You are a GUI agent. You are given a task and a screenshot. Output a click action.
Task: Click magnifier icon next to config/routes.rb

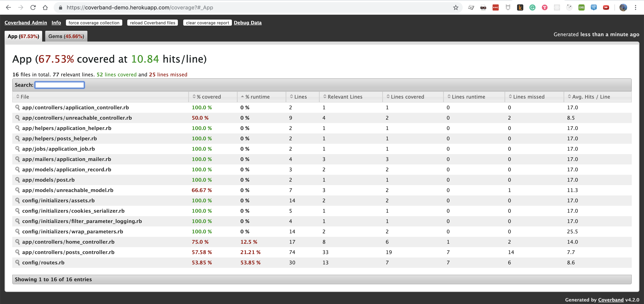[17, 262]
